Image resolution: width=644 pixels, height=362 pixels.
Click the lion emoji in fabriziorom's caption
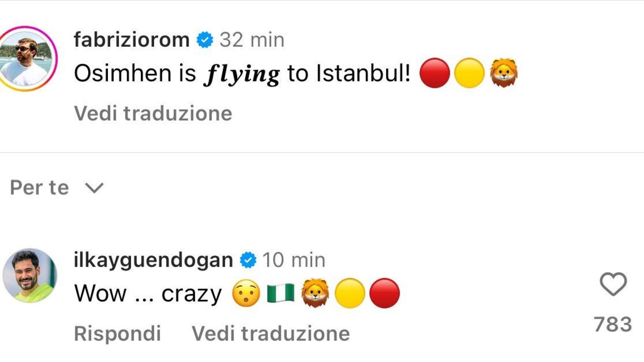504,73
